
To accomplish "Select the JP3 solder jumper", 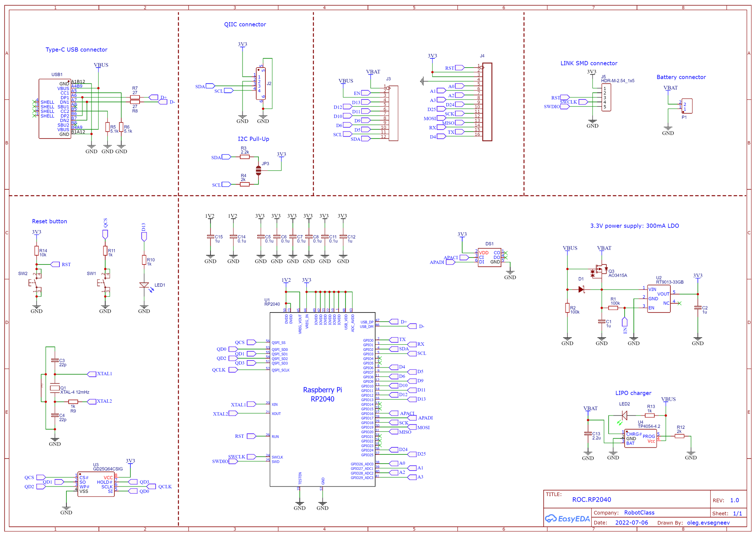I will 258,170.
